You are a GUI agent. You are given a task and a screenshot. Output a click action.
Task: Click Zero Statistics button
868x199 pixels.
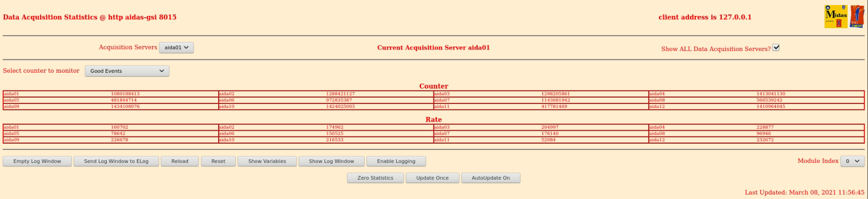375,178
